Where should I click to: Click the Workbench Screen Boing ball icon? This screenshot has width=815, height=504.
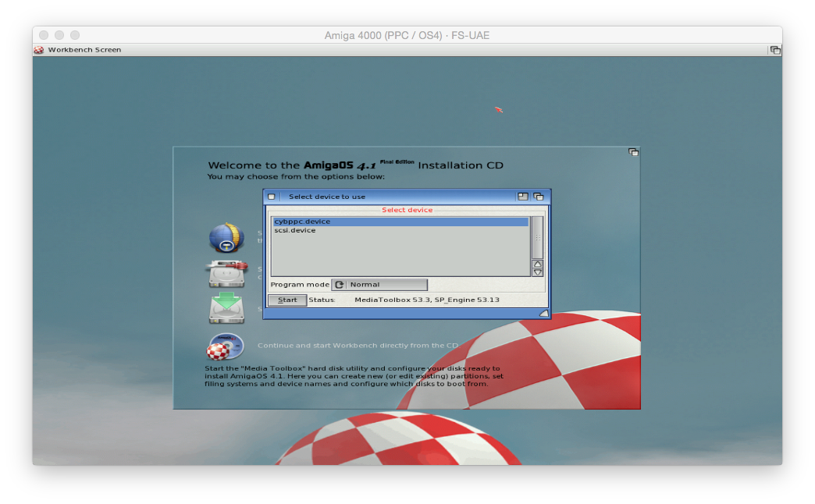pyautogui.click(x=39, y=50)
